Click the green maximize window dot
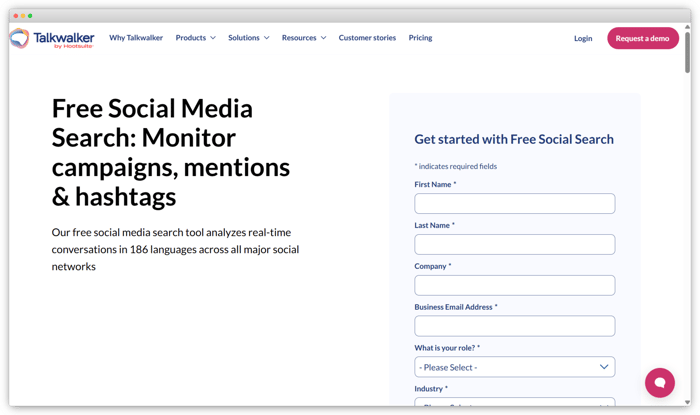Screen dimensions: 700x415 30,16
